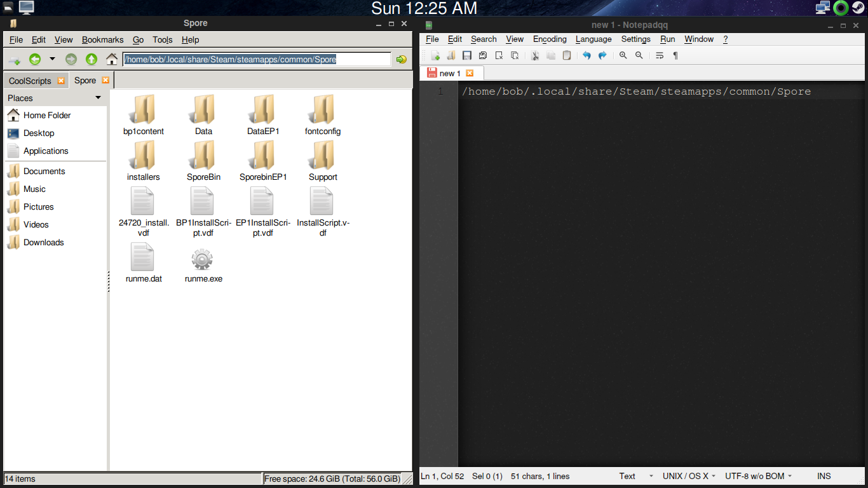This screenshot has height=488, width=868.
Task: Open the Language menu in Notepadqq
Action: 593,39
